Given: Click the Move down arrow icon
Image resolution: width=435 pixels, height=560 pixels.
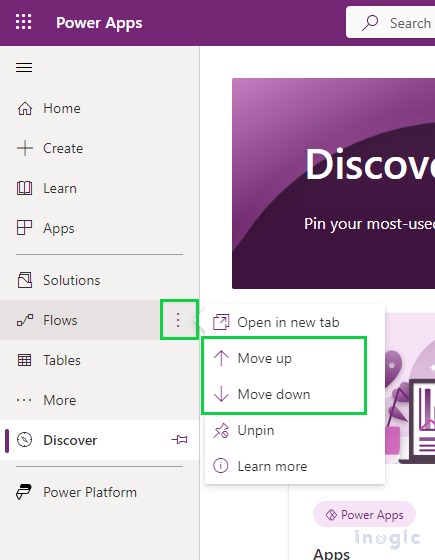Looking at the screenshot, I should [x=221, y=394].
